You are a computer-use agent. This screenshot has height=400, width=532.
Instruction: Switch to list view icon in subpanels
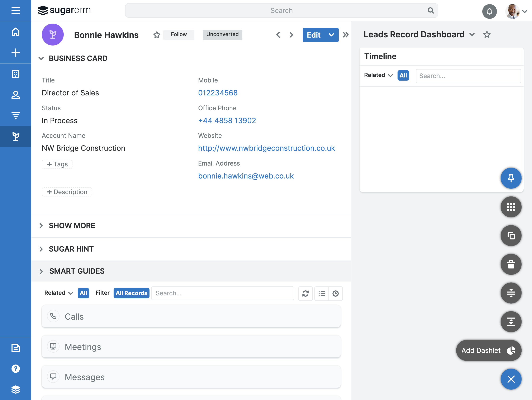point(322,294)
